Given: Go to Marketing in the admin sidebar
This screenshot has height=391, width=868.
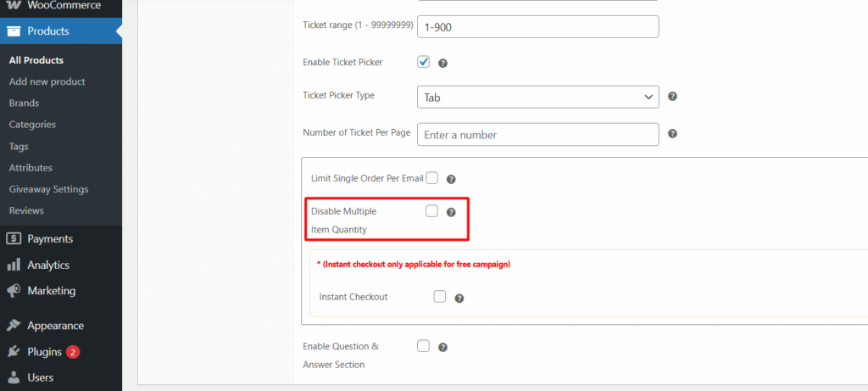Looking at the screenshot, I should tap(51, 291).
